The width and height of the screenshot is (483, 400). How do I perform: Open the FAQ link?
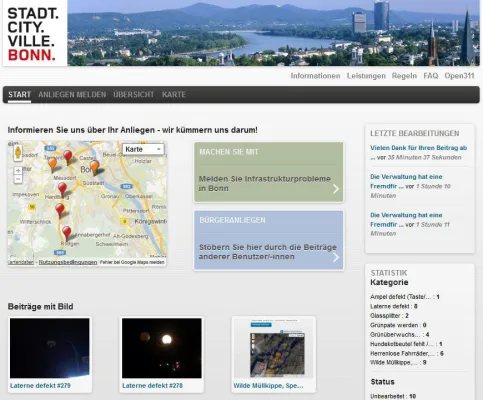tap(431, 76)
